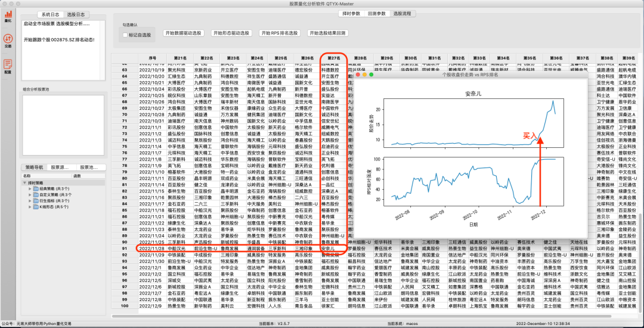Open the 回测参数 tab

[x=377, y=14]
